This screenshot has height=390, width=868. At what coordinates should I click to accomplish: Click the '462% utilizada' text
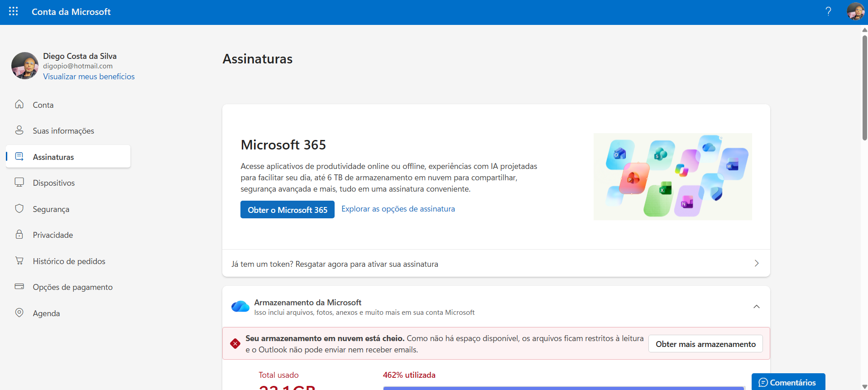pyautogui.click(x=409, y=375)
